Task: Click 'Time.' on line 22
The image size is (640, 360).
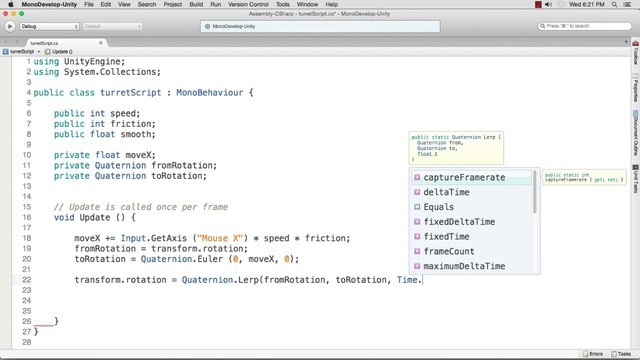Action: click(409, 280)
